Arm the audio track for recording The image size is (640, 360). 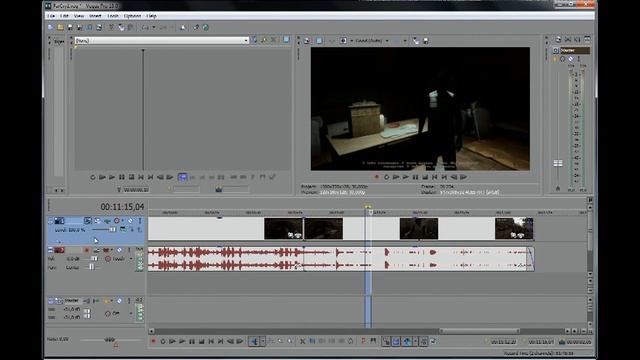(x=87, y=250)
